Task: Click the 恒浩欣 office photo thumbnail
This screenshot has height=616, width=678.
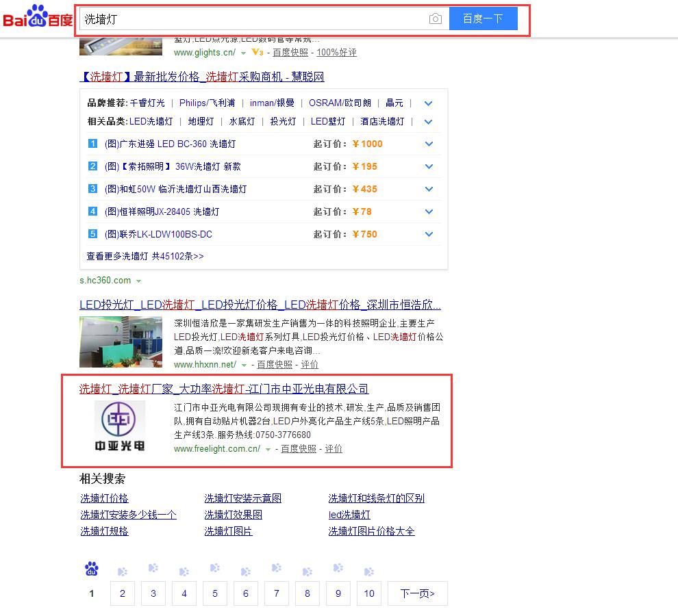Action: click(x=121, y=342)
